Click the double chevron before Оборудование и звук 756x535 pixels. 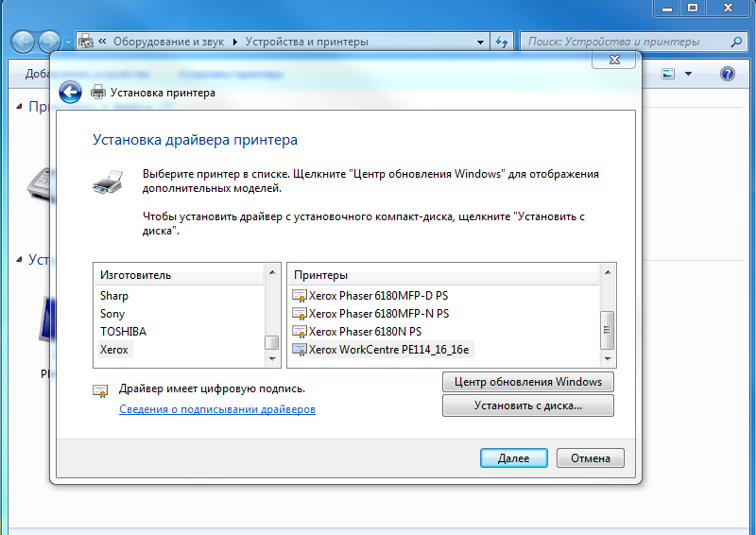pos(102,42)
